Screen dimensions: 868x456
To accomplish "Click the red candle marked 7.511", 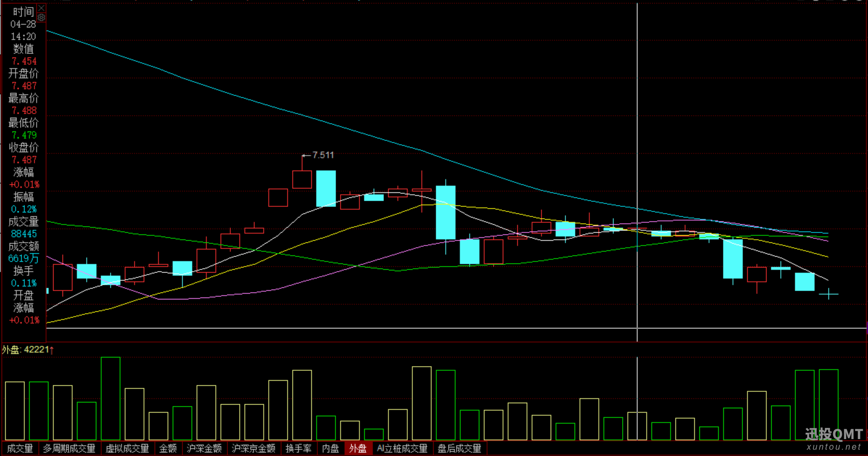I will [x=302, y=179].
